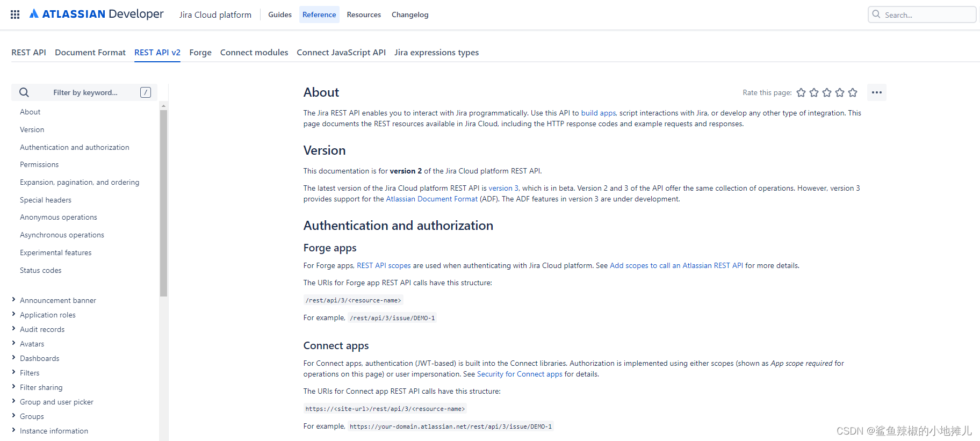Go to Version in sidebar
The width and height of the screenshot is (980, 441).
32,129
